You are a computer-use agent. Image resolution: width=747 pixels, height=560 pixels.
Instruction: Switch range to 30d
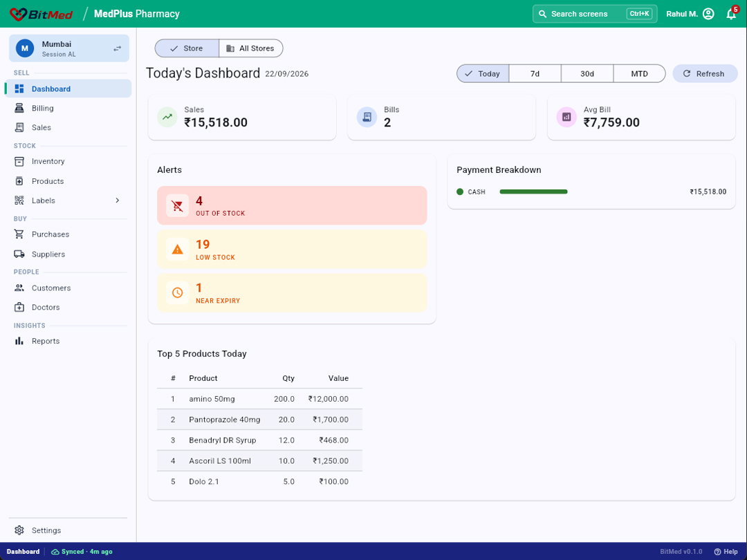(587, 74)
